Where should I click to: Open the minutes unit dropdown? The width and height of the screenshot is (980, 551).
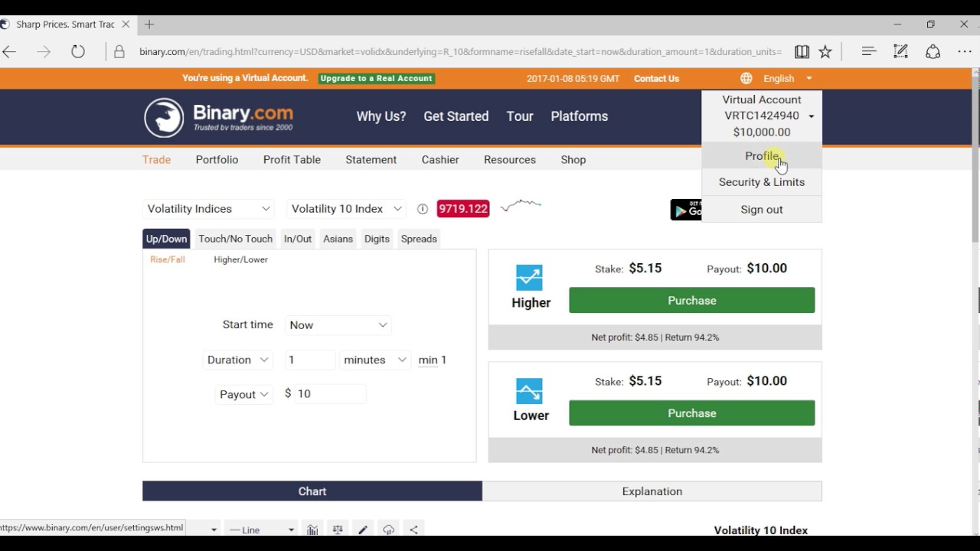point(375,360)
